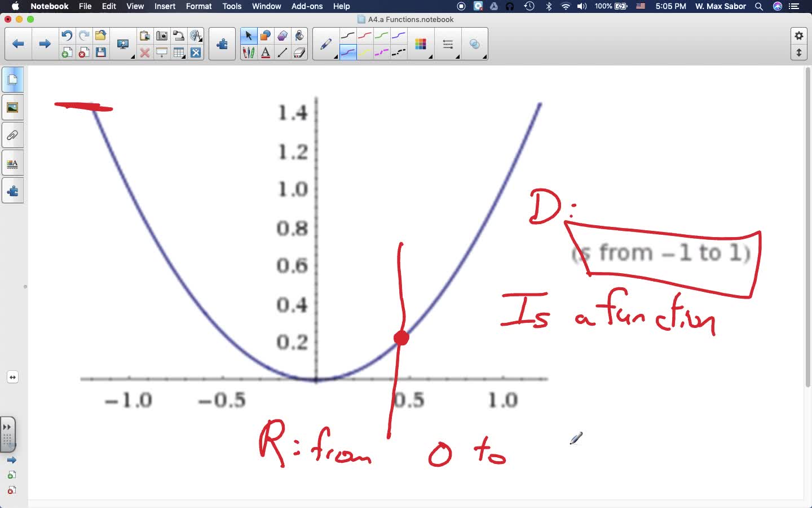The width and height of the screenshot is (812, 508).
Task: Select the Line tool
Action: tap(283, 52)
